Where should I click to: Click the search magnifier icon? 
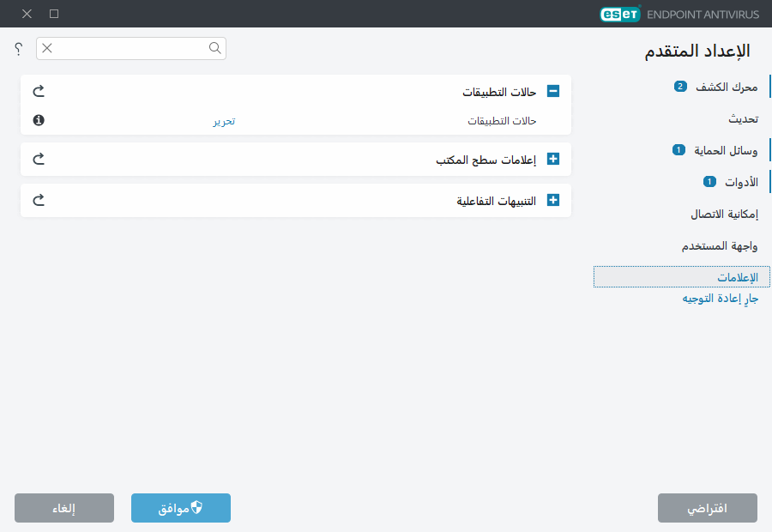[x=214, y=49]
